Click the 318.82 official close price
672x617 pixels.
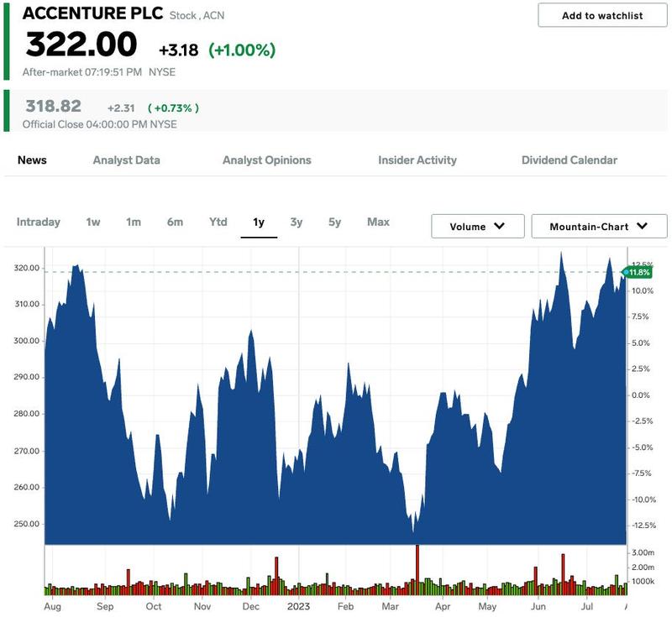(53, 106)
